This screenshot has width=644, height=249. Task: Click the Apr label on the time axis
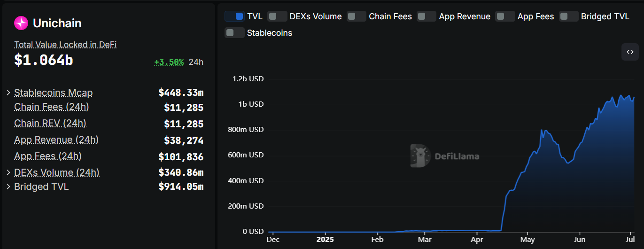(x=476, y=239)
